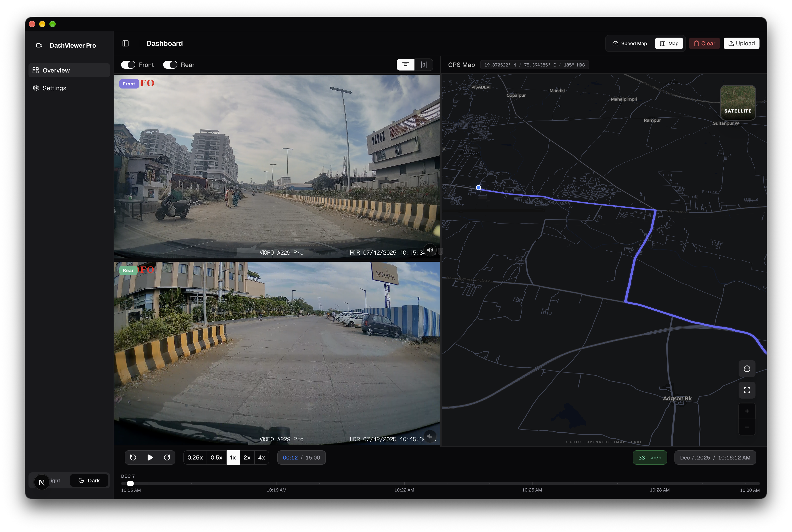Screen dimensions: 792x532
Task: Collapse the sidebar with the panel icon
Action: tap(125, 43)
